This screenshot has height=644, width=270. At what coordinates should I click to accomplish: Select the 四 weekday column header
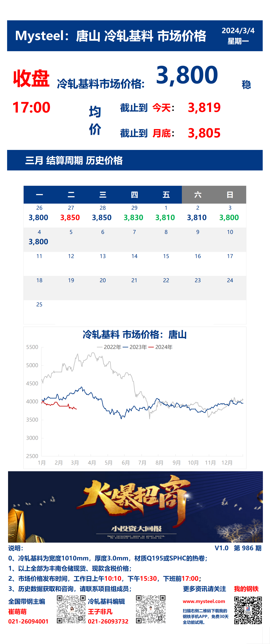click(x=134, y=194)
